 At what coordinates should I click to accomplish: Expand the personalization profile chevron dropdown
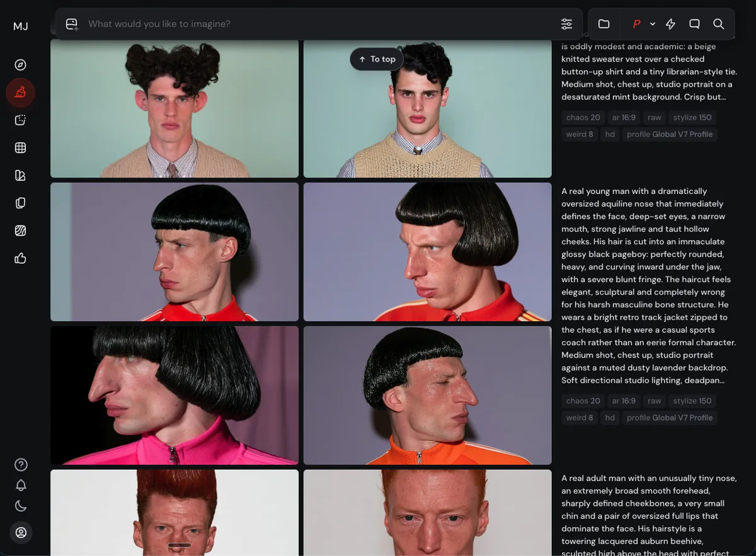point(653,24)
